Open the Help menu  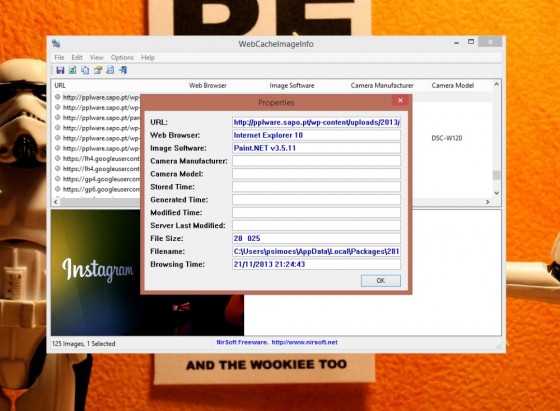coord(148,57)
